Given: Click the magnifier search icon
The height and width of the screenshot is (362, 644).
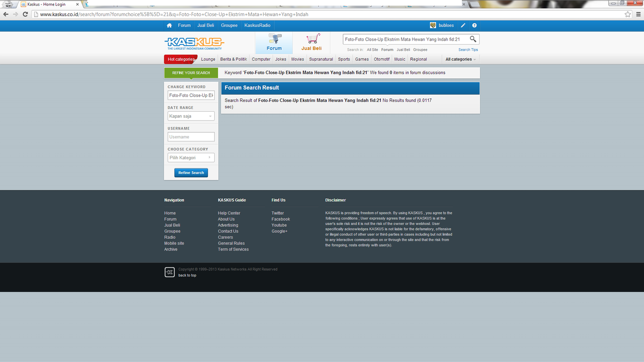Looking at the screenshot, I should pos(473,39).
